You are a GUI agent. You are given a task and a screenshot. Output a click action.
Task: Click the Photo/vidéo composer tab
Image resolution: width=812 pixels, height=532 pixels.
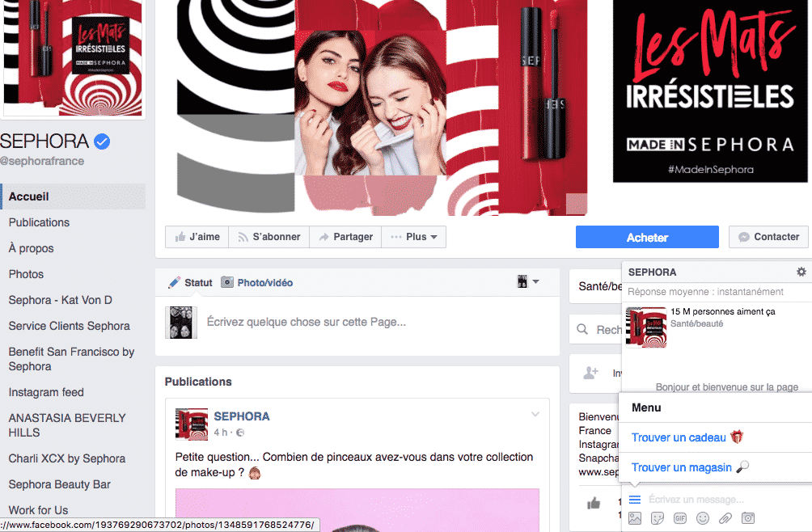(257, 282)
